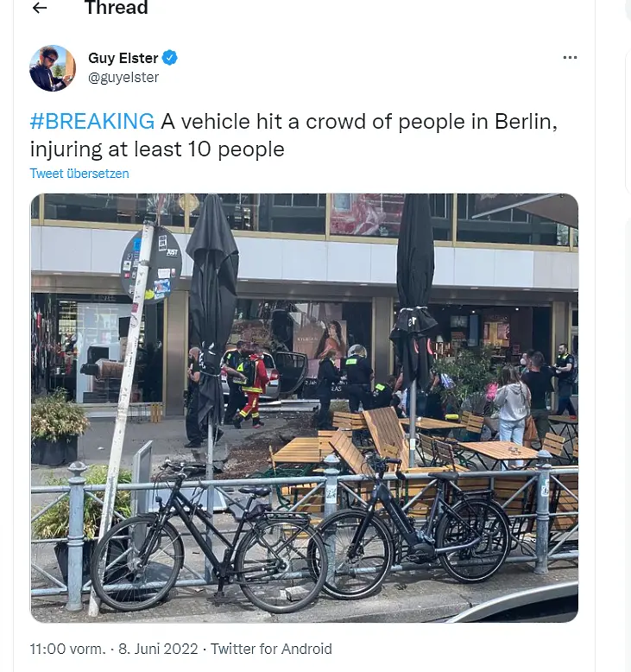Screen dimensions: 631x672
Task: Click the left folded black umbrella in photo
Action: [212, 308]
